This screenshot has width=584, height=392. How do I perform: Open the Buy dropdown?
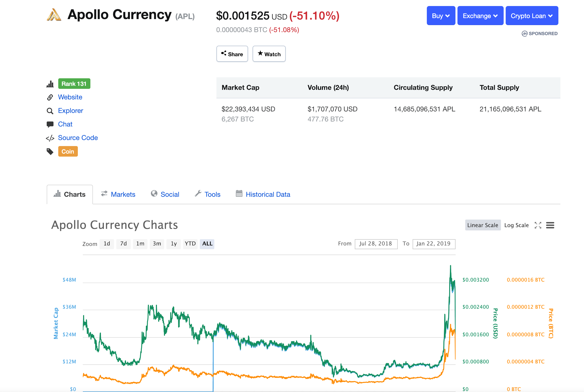click(x=441, y=16)
